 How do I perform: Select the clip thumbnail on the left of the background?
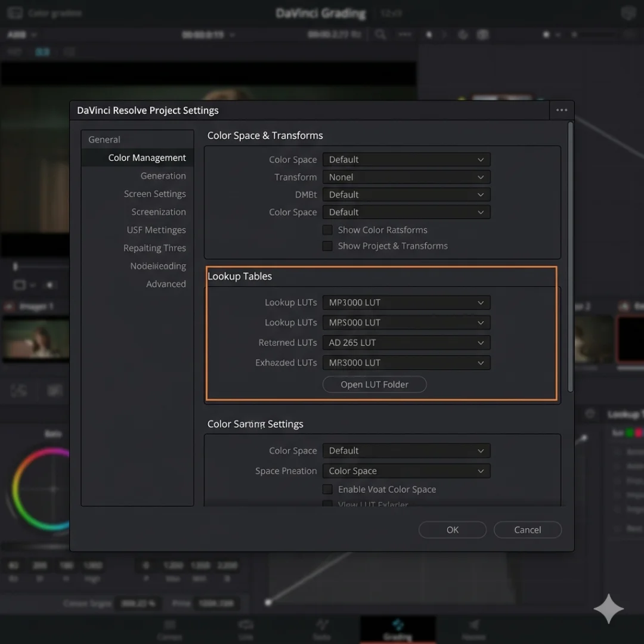(36, 339)
